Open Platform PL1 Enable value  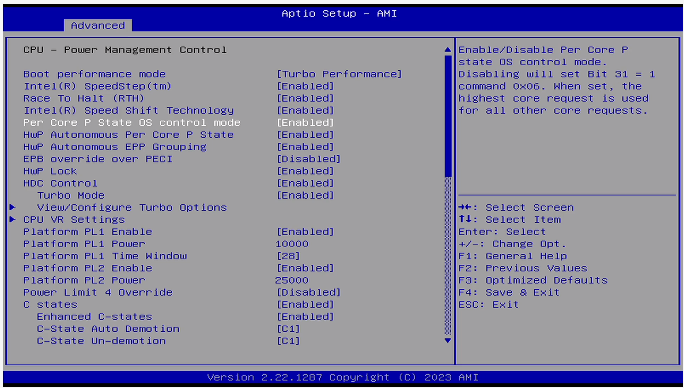click(x=305, y=232)
